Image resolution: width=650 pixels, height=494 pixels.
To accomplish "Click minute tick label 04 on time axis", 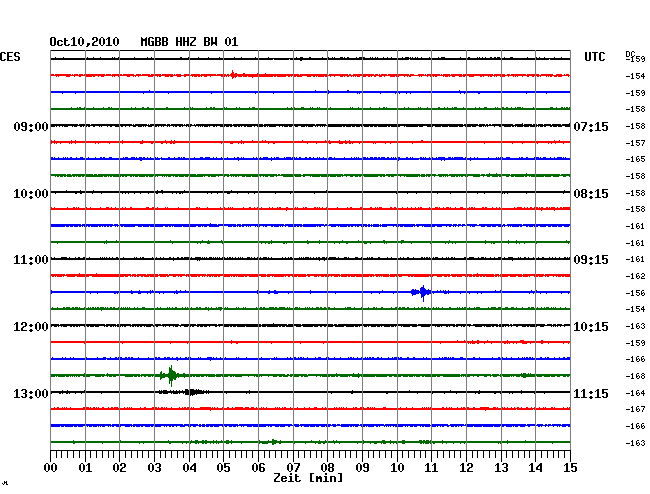I will click(189, 468).
